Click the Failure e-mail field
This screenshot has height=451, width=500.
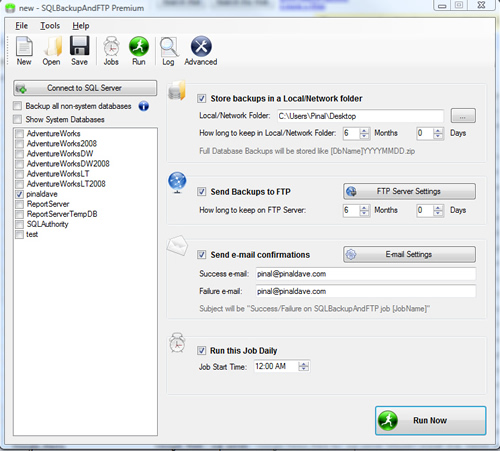366,291
